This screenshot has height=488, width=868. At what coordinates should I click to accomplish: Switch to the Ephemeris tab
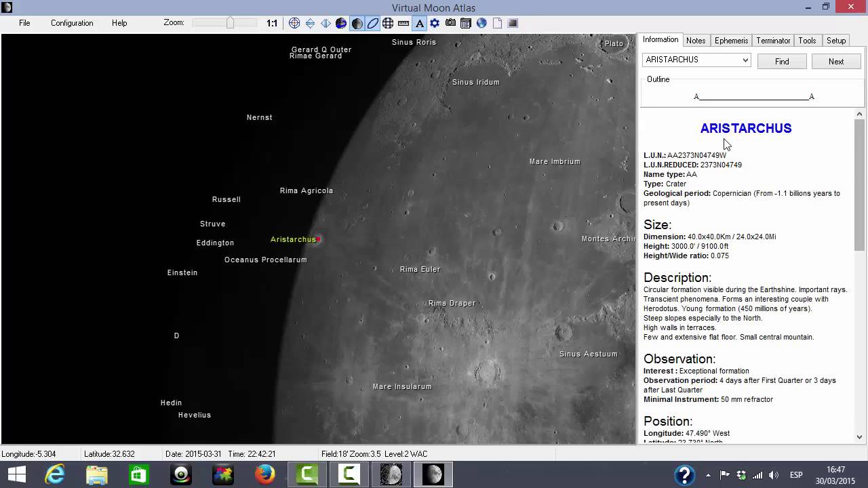731,41
